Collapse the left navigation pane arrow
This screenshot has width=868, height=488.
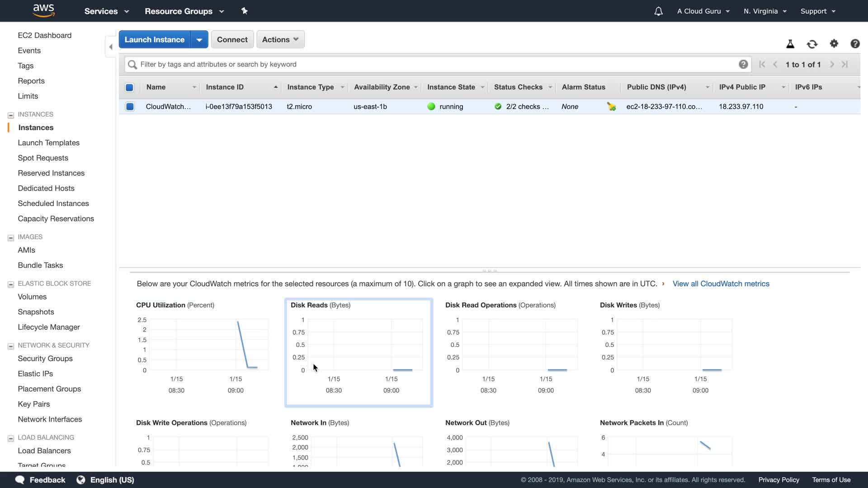click(111, 47)
